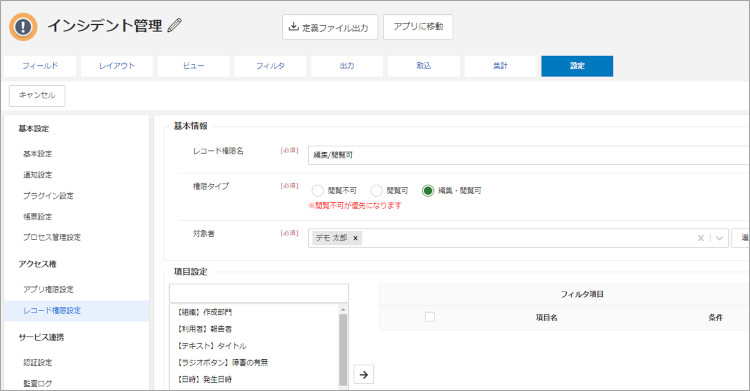The image size is (750, 391).
Task: Select the 閲覧不可 radio button
Action: pyautogui.click(x=318, y=191)
